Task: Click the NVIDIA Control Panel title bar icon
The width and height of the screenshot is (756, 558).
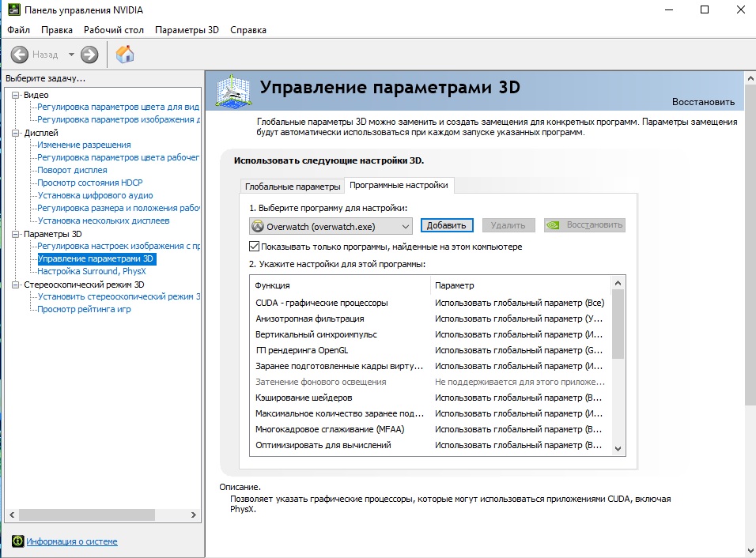Action: pyautogui.click(x=10, y=10)
